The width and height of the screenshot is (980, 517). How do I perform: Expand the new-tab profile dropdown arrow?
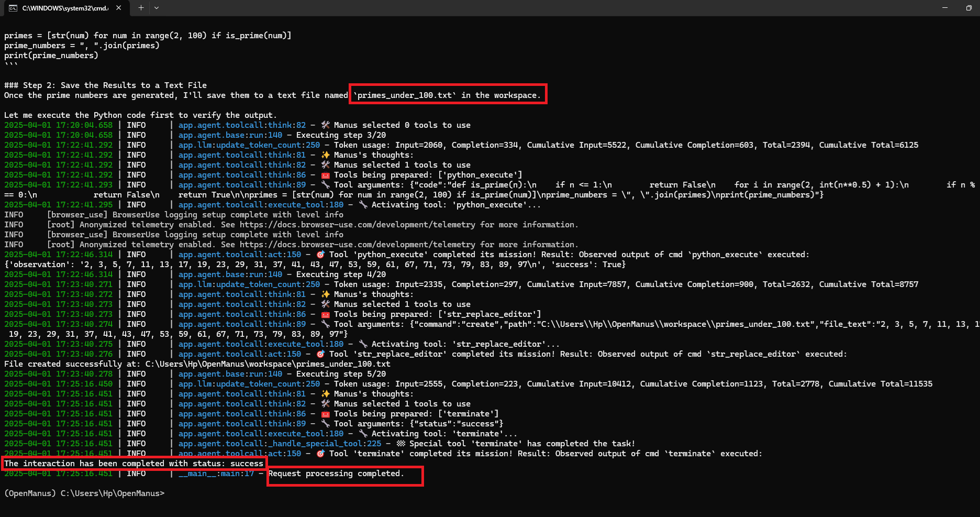tap(157, 8)
